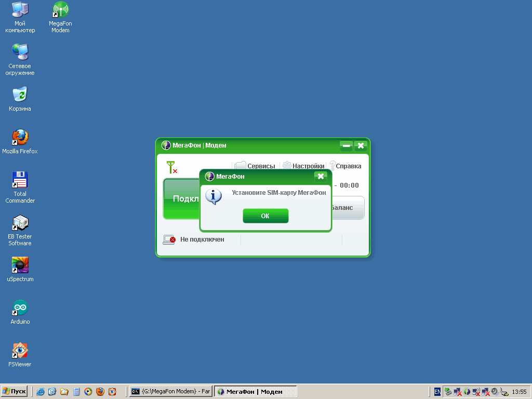The width and height of the screenshot is (532, 399).
Task: Click the wireless network disconnected tray icon
Action: pos(476,392)
